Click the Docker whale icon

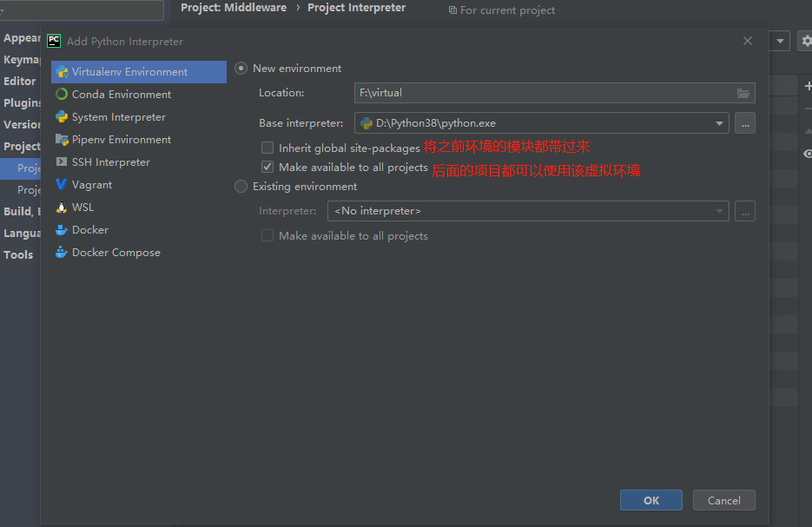[x=62, y=230]
